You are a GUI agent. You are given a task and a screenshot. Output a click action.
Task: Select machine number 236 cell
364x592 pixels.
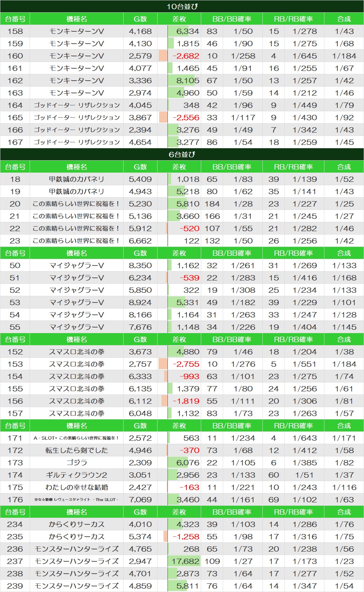(x=15, y=549)
